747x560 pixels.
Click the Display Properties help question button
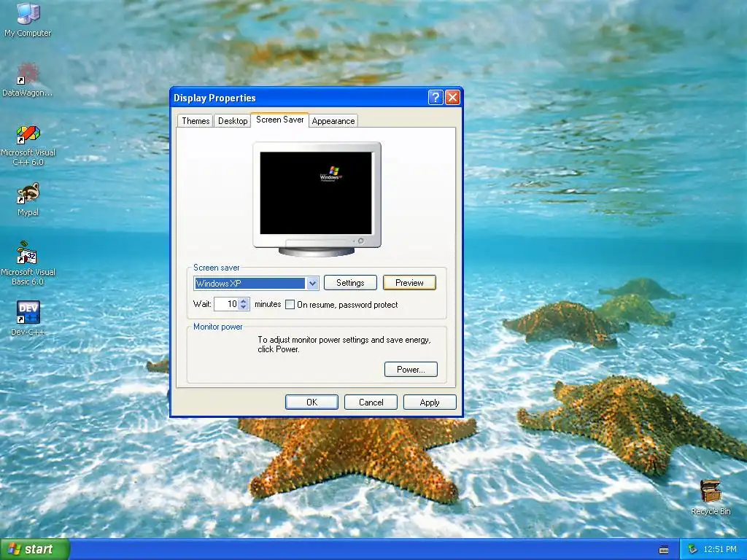point(435,98)
